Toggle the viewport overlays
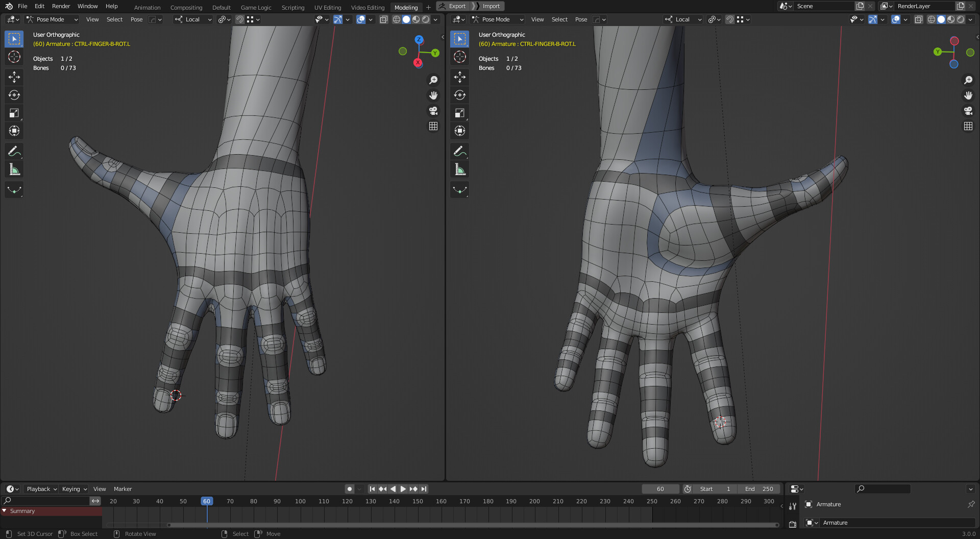 [362, 19]
